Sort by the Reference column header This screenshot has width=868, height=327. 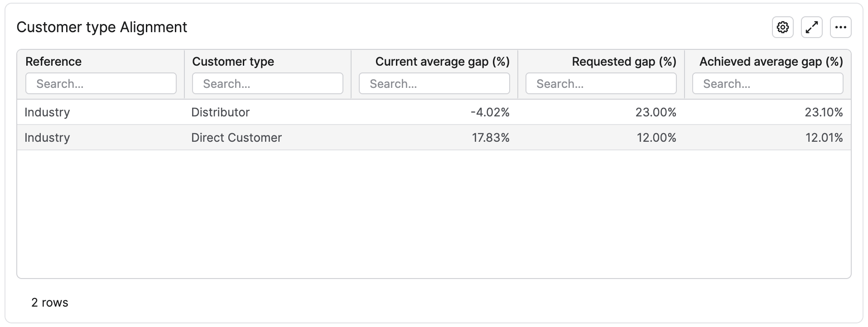tap(53, 62)
